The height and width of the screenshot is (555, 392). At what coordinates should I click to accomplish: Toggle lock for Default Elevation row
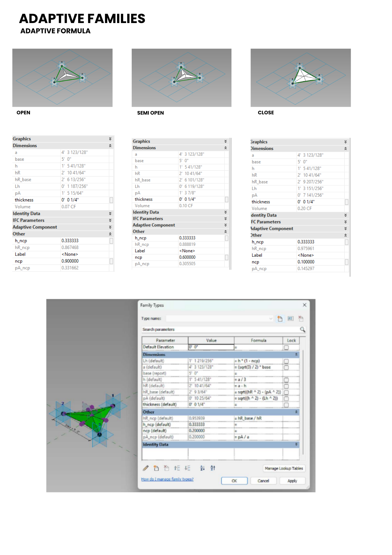pyautogui.click(x=286, y=347)
